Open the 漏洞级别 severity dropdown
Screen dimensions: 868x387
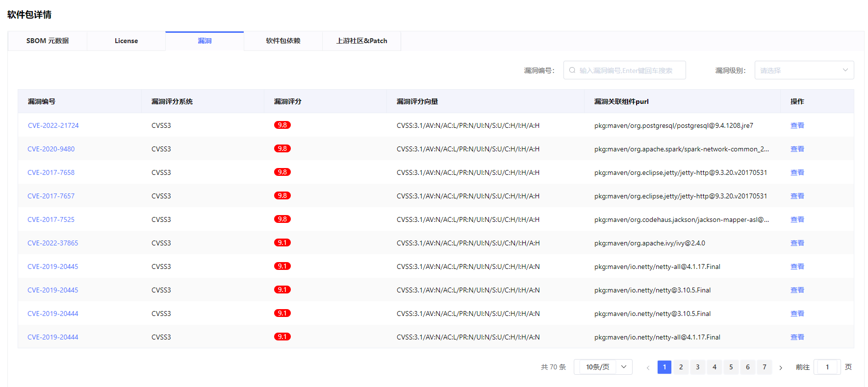[804, 70]
